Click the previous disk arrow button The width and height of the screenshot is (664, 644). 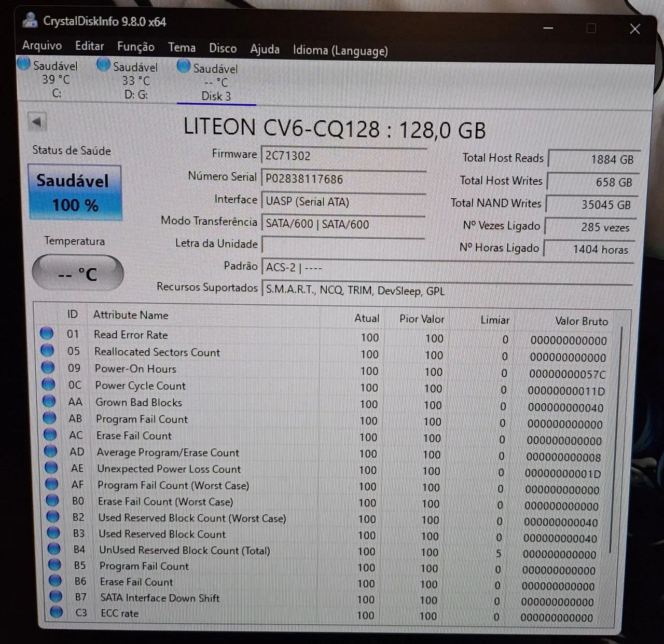(37, 122)
